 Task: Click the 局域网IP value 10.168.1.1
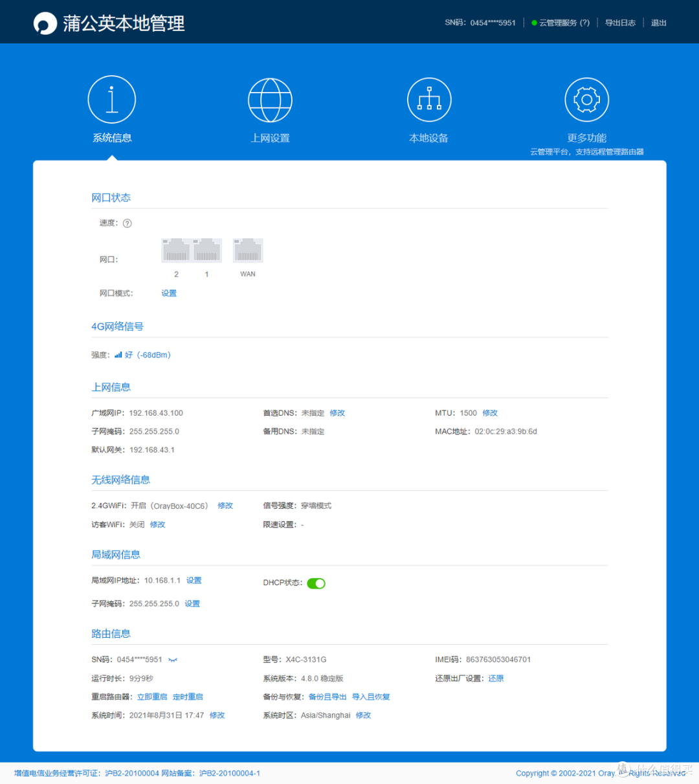click(x=162, y=580)
